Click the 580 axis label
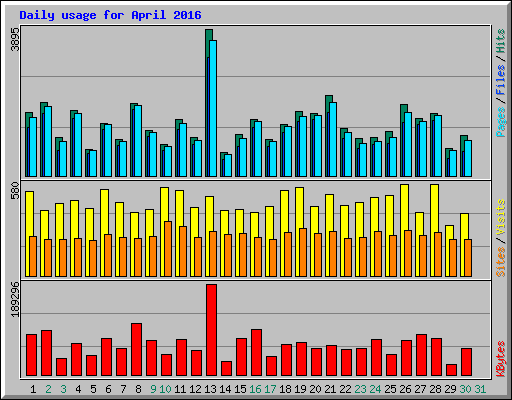The image size is (512, 400). 15,190
